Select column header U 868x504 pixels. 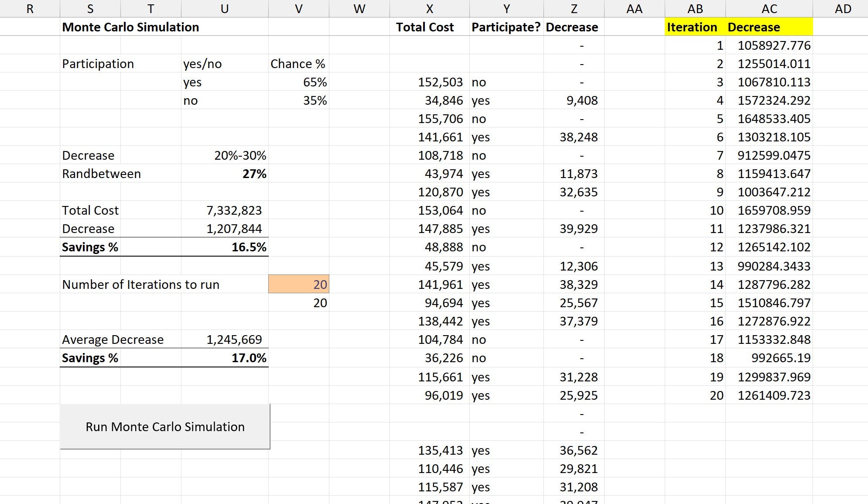tap(225, 9)
